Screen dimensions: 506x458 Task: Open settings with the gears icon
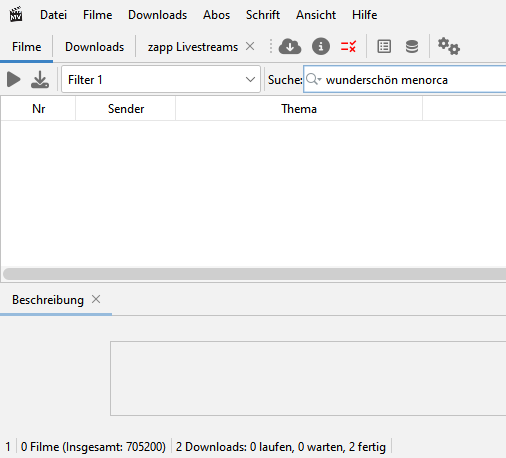(449, 46)
